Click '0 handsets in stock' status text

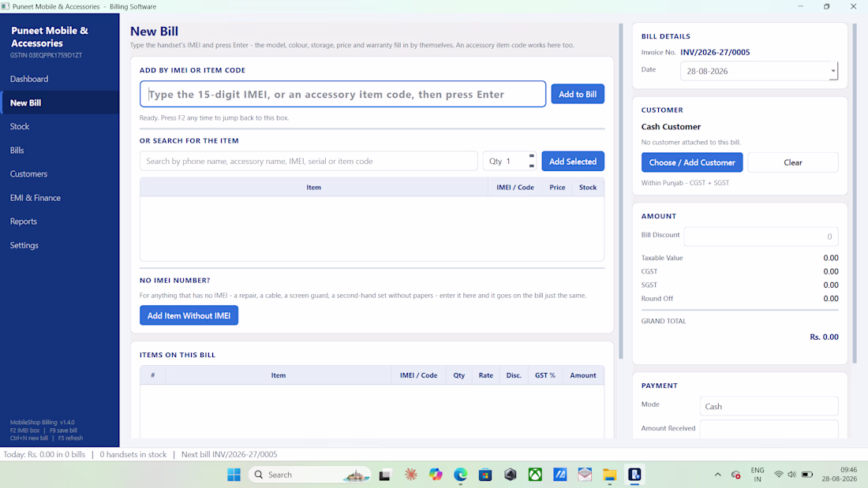(133, 454)
